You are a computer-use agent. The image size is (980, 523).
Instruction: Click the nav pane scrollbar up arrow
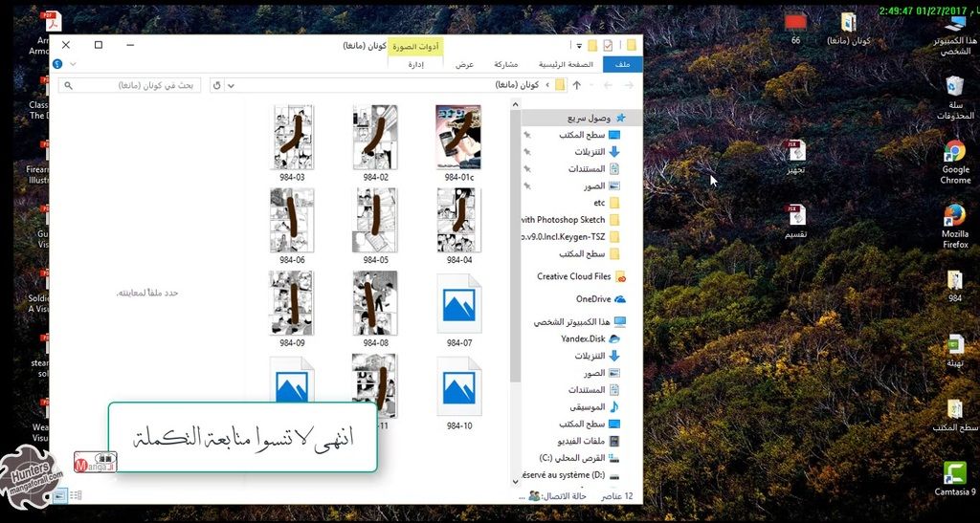coord(516,104)
